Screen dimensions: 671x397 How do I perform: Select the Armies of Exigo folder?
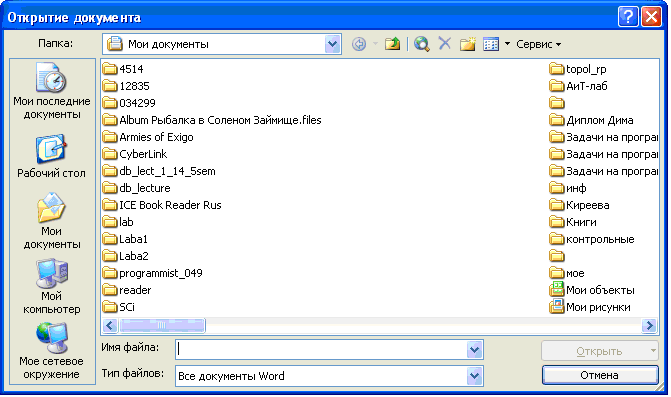[148, 137]
